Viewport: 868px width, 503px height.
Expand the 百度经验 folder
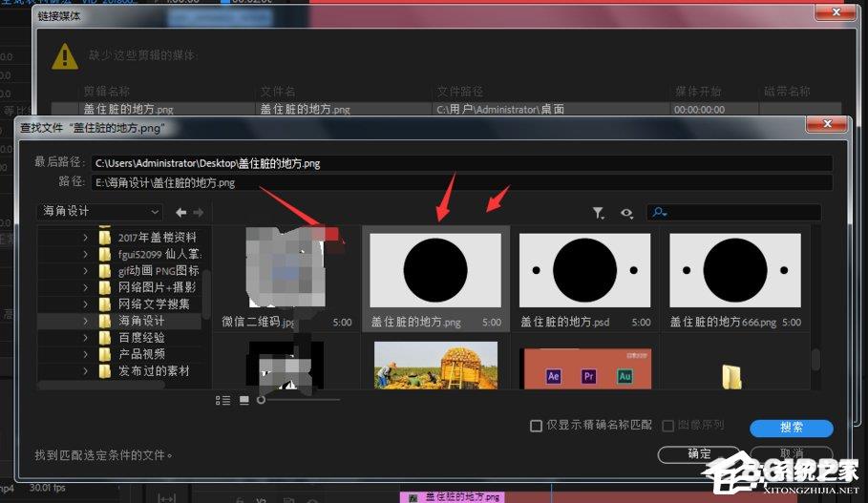[x=85, y=338]
